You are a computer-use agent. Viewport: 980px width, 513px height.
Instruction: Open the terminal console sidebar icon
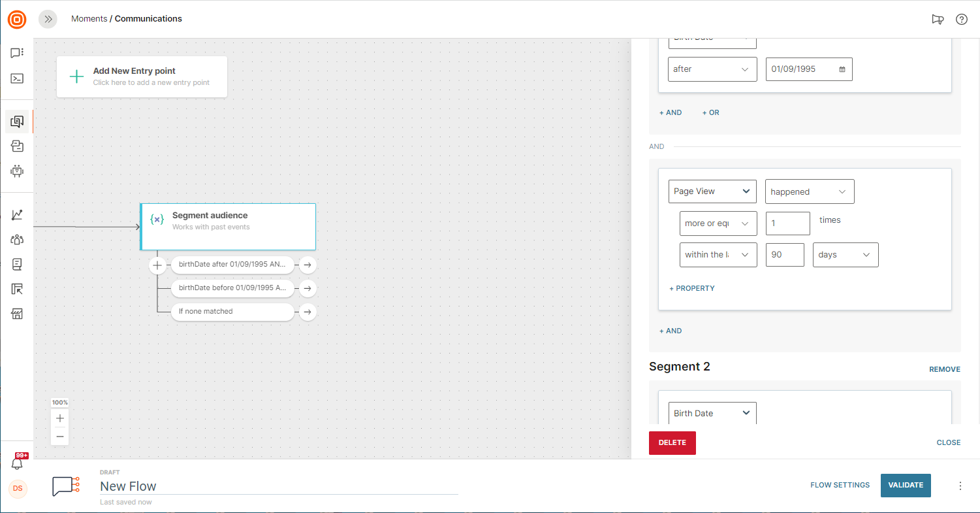pyautogui.click(x=17, y=78)
